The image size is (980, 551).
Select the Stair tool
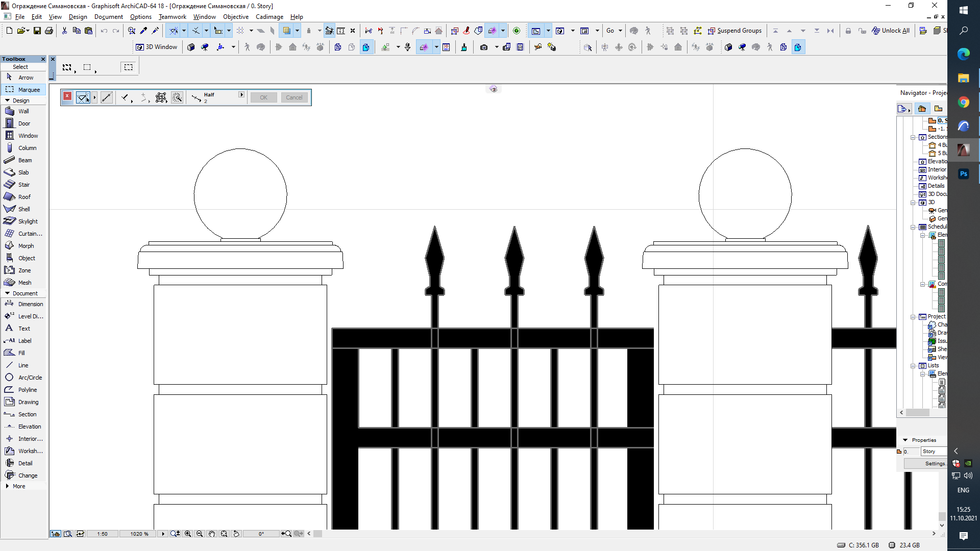pos(23,185)
